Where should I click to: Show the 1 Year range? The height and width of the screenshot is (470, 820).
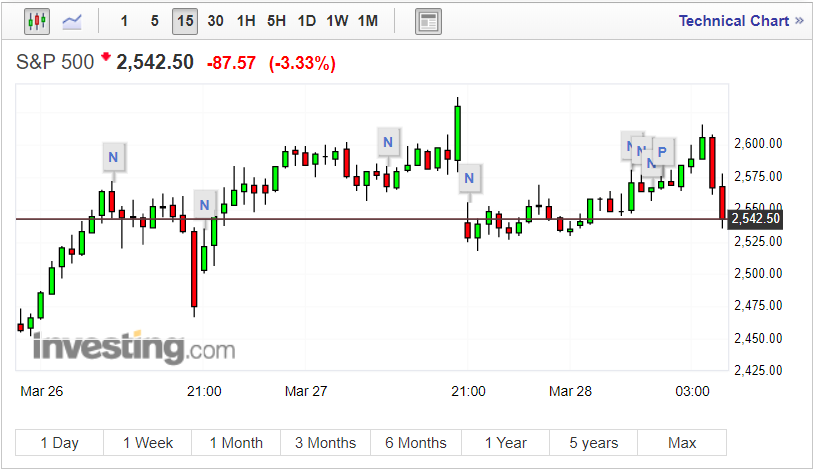click(505, 443)
